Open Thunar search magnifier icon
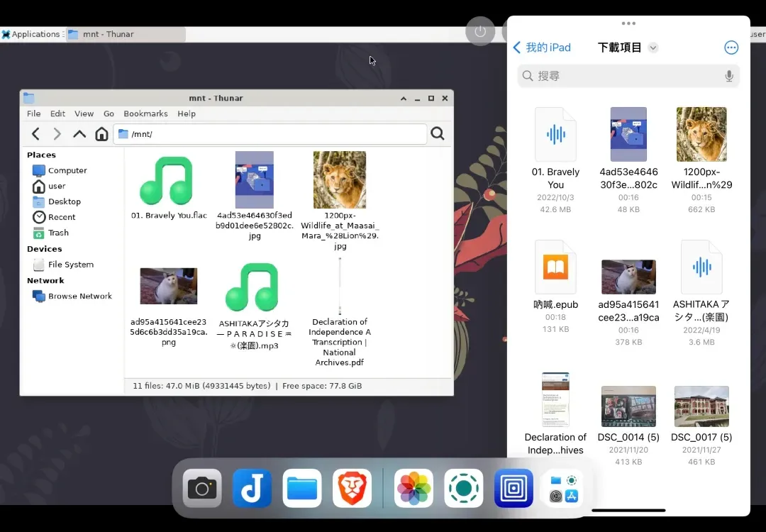Screen dimensions: 766x532 pyautogui.click(x=438, y=133)
